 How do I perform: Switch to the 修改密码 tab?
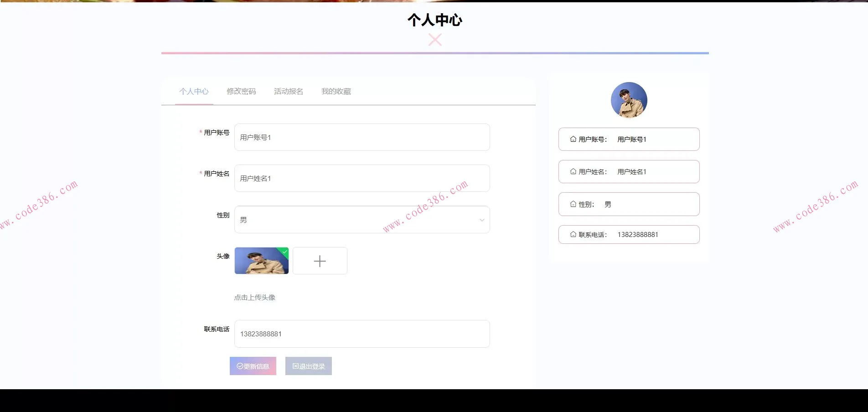[x=241, y=91]
